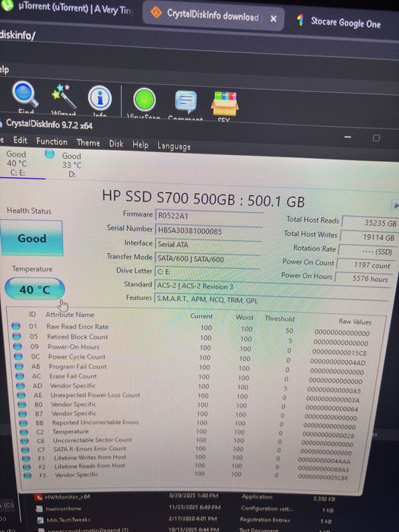The height and width of the screenshot is (532, 399).
Task: Click the Firmware field R0522A1
Action: pos(209,216)
